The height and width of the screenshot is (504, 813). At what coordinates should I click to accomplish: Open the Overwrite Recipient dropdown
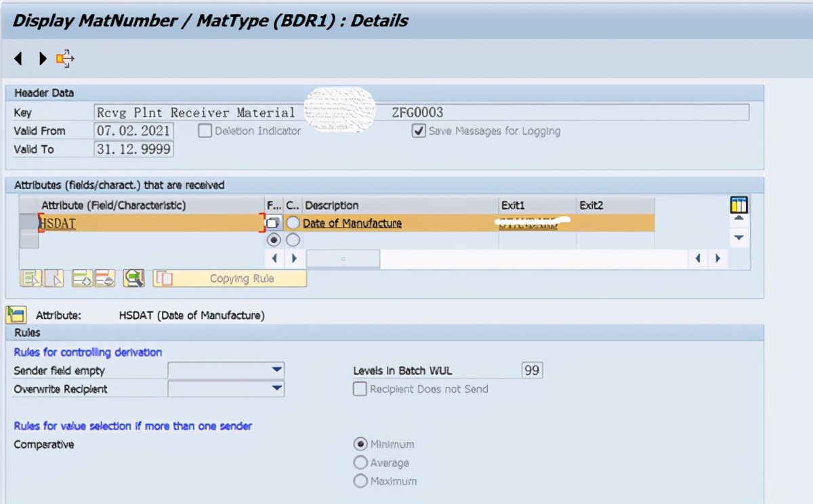(275, 389)
